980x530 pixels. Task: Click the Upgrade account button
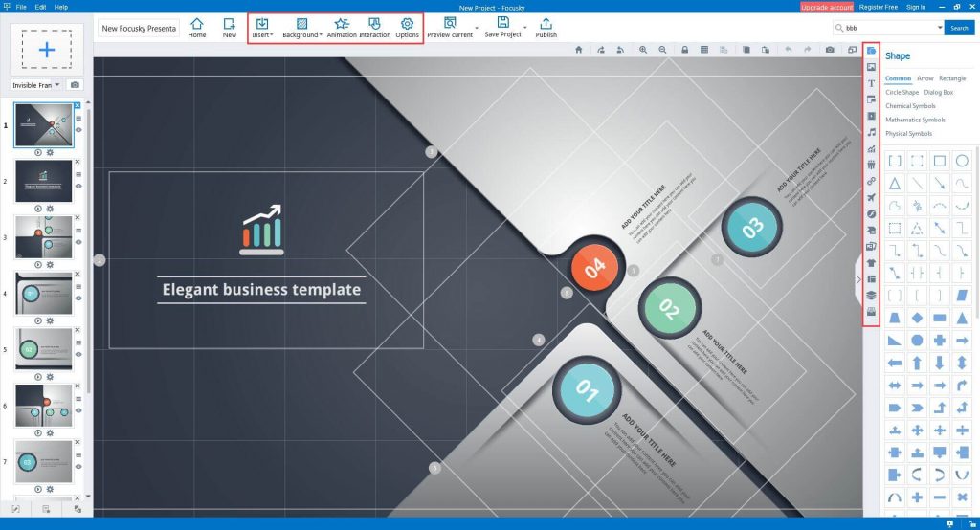825,7
